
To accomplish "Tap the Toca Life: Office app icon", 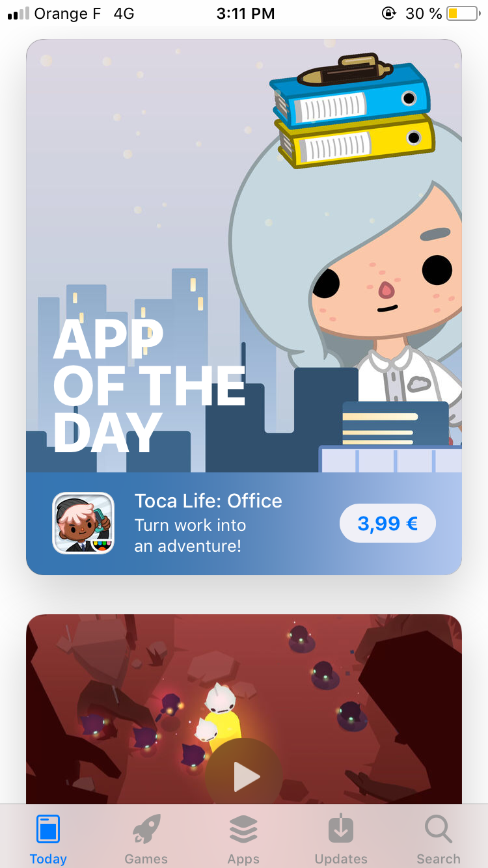I will [x=83, y=523].
